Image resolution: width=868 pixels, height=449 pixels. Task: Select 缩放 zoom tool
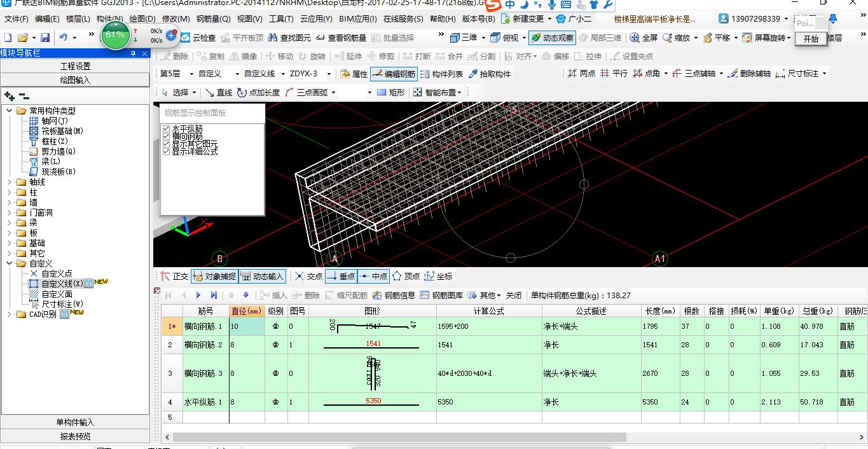[x=676, y=38]
